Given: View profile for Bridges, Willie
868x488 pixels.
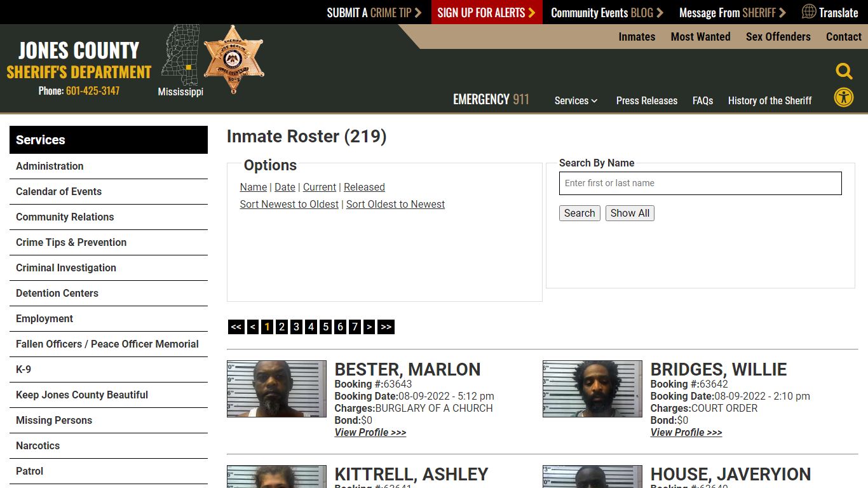Looking at the screenshot, I should tap(686, 432).
